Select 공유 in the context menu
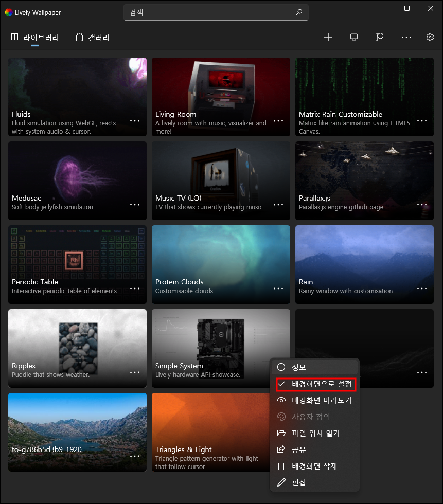This screenshot has width=443, height=504. coord(314,449)
